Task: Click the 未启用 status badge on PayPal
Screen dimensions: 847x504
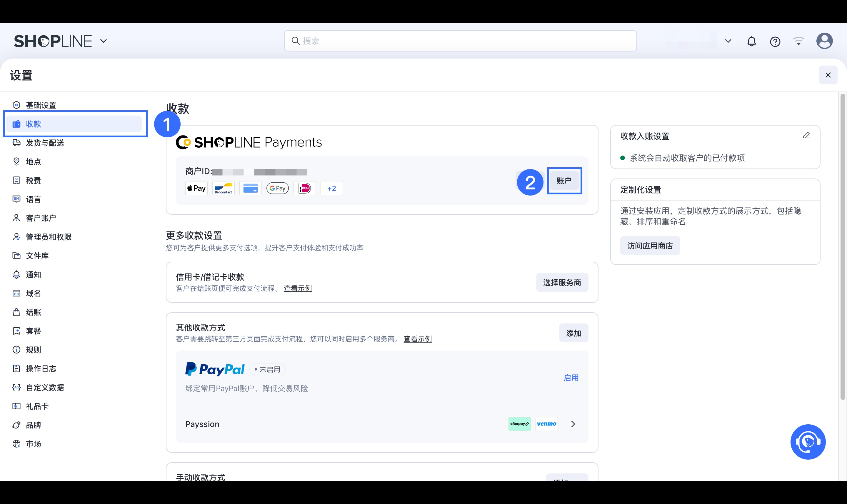Action: [x=268, y=370]
